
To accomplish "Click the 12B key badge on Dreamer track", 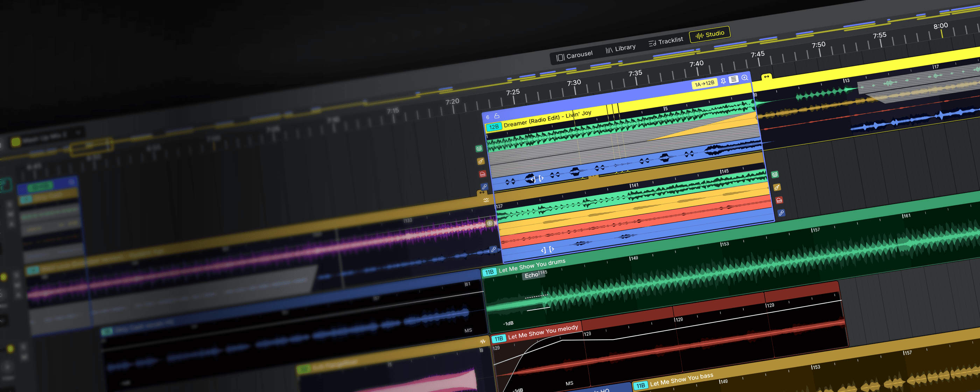I will click(494, 127).
